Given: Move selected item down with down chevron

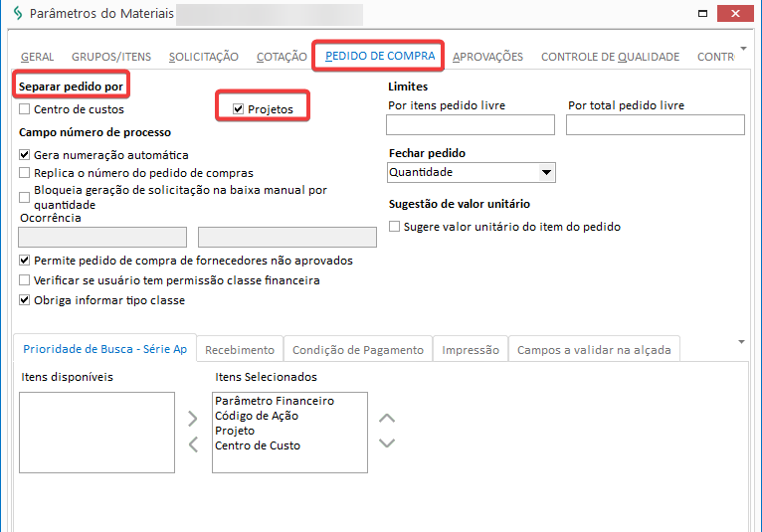Looking at the screenshot, I should click(388, 443).
